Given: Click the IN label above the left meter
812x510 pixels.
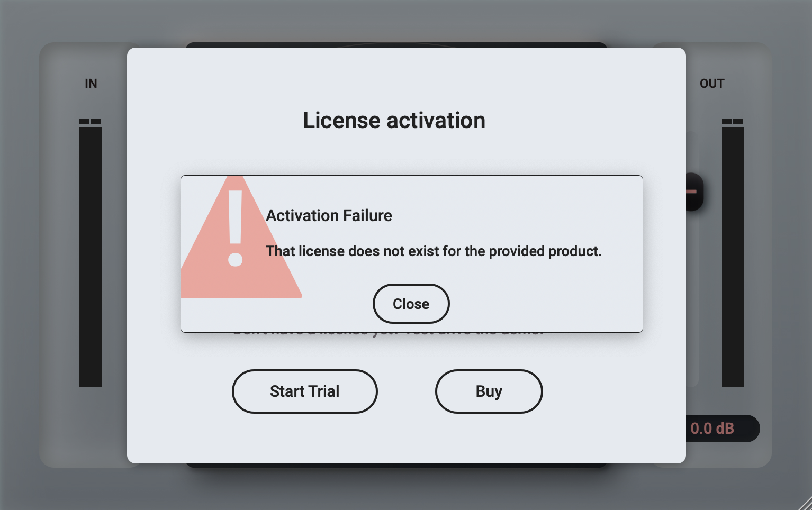Looking at the screenshot, I should tap(91, 83).
